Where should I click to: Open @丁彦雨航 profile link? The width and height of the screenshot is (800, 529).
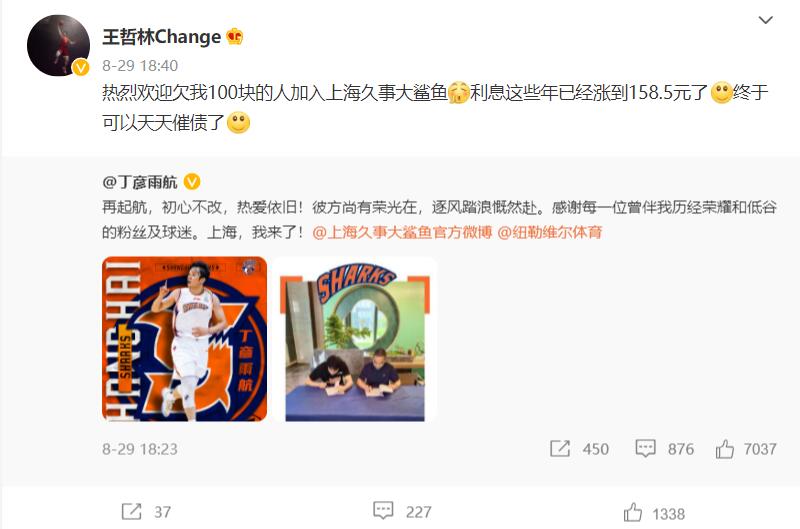(x=140, y=182)
